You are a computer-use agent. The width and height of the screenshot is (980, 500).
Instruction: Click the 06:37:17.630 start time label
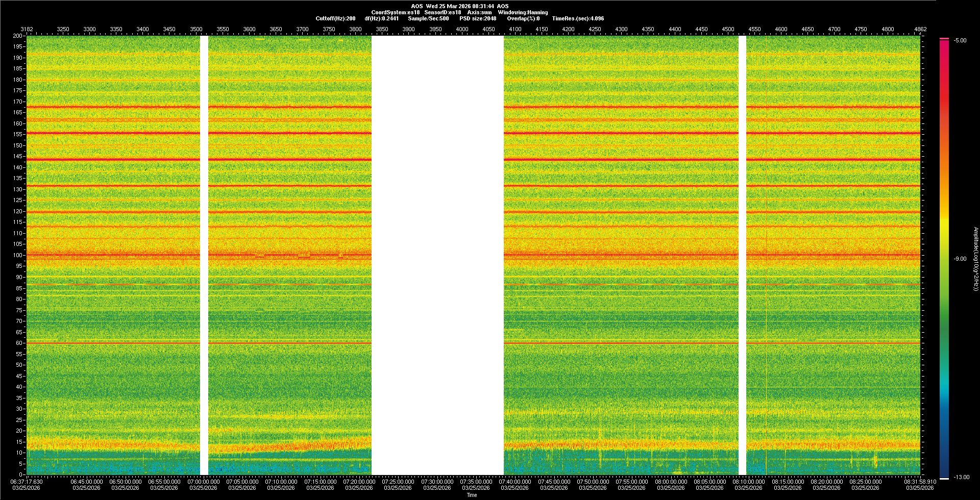point(27,482)
